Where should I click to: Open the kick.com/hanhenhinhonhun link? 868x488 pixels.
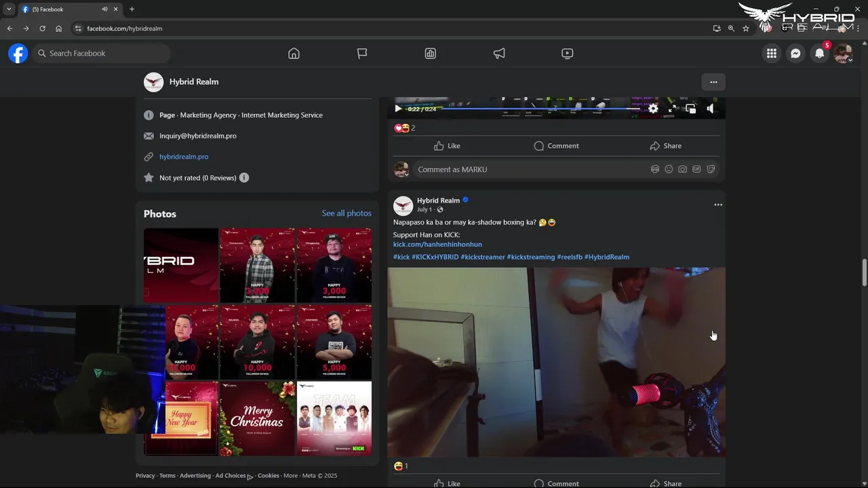(x=437, y=245)
